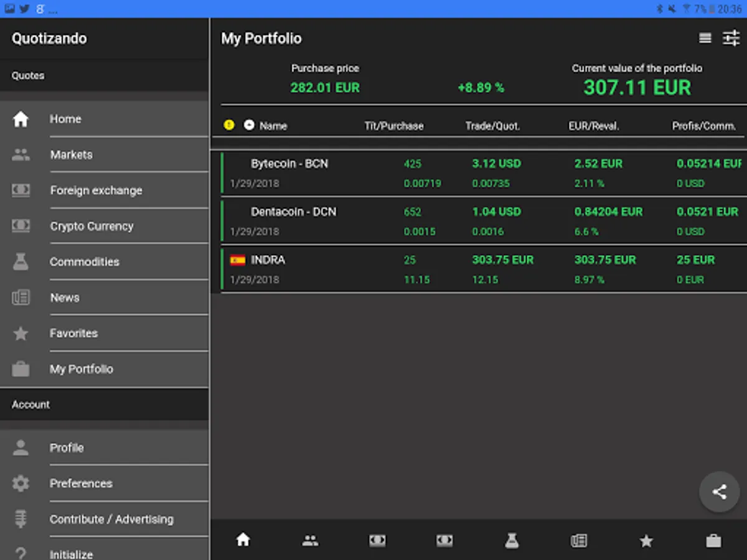Image resolution: width=747 pixels, height=560 pixels.
Task: Click the Trade/Quot. column header
Action: pos(492,126)
